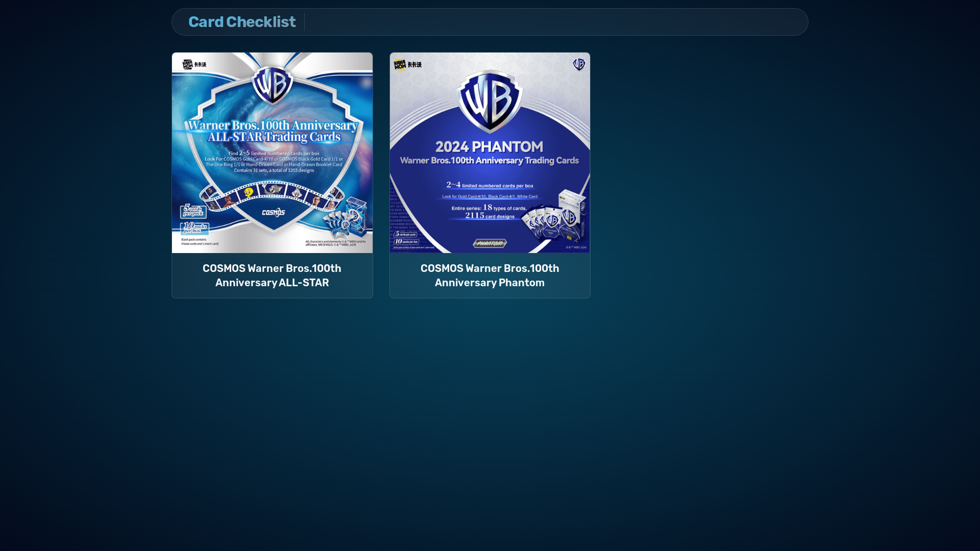Click the '2024 PHANTOM' text on cover
The height and width of the screenshot is (551, 980).
489,147
